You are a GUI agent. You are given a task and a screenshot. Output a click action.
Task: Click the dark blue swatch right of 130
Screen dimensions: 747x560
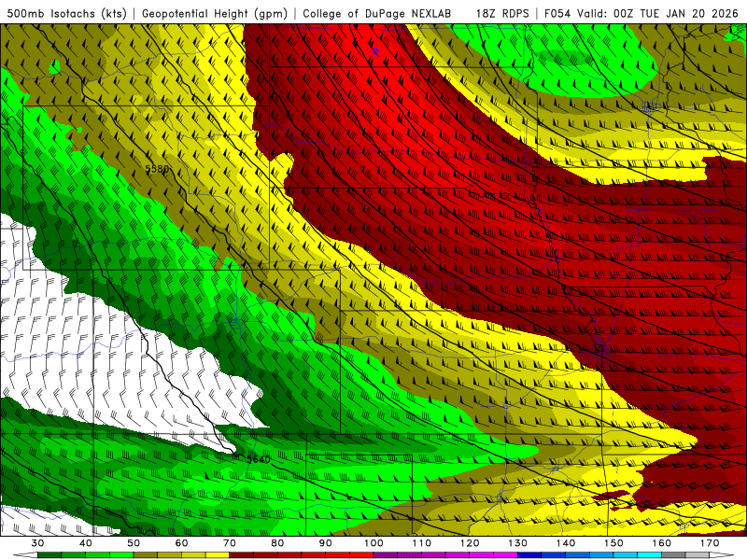pyautogui.click(x=529, y=555)
